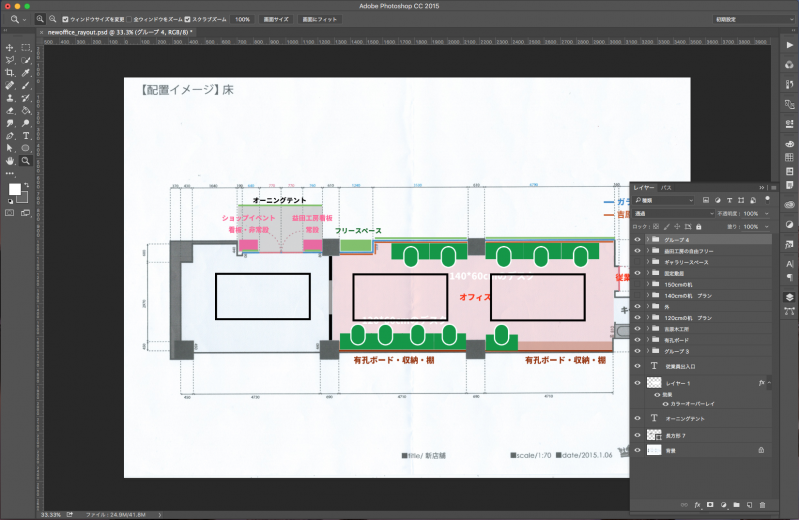This screenshot has width=799, height=520.
Task: Select the History Brush tool
Action: point(25,98)
